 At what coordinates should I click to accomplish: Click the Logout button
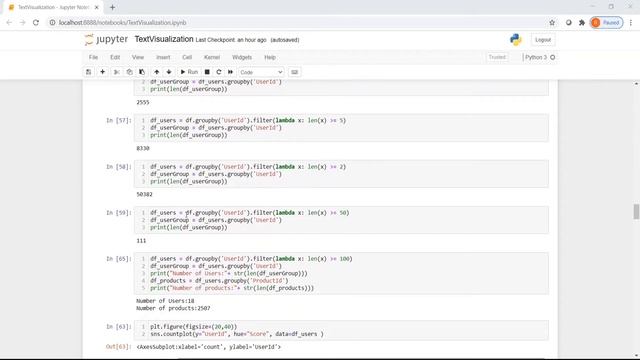coord(543,40)
